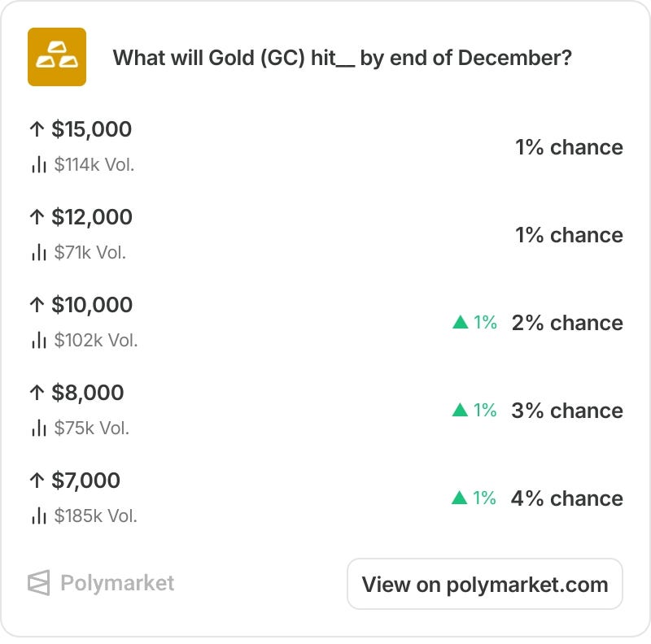This screenshot has width=651, height=644.
Task: Select the $7,000 outcome label
Action: [85, 481]
